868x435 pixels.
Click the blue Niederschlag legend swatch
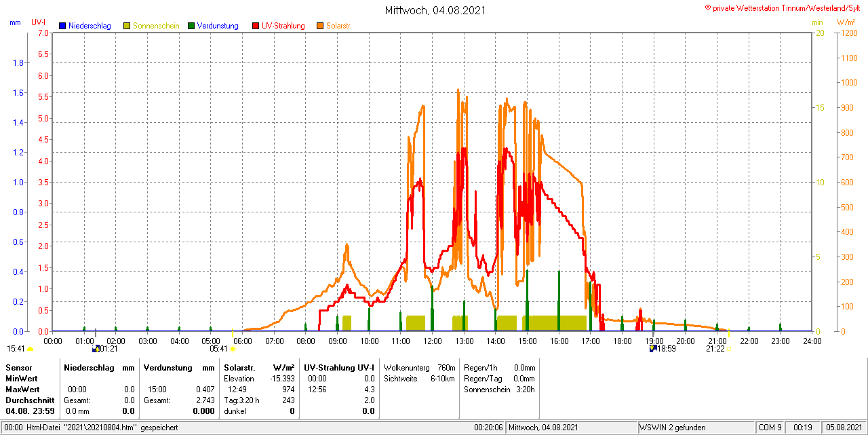(62, 26)
